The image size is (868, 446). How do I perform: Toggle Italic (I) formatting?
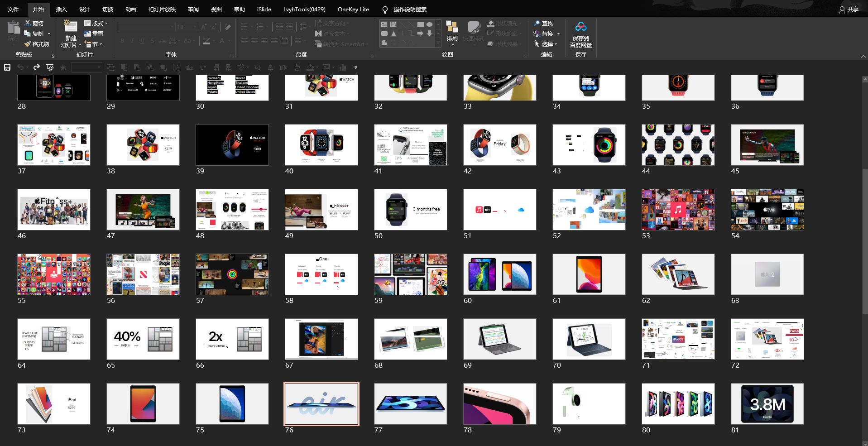(x=132, y=41)
